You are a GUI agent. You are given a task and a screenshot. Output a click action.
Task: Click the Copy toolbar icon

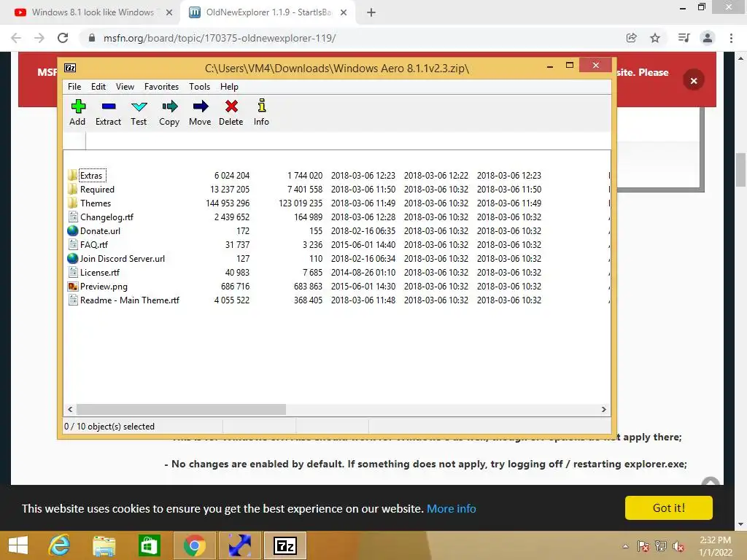click(x=169, y=113)
